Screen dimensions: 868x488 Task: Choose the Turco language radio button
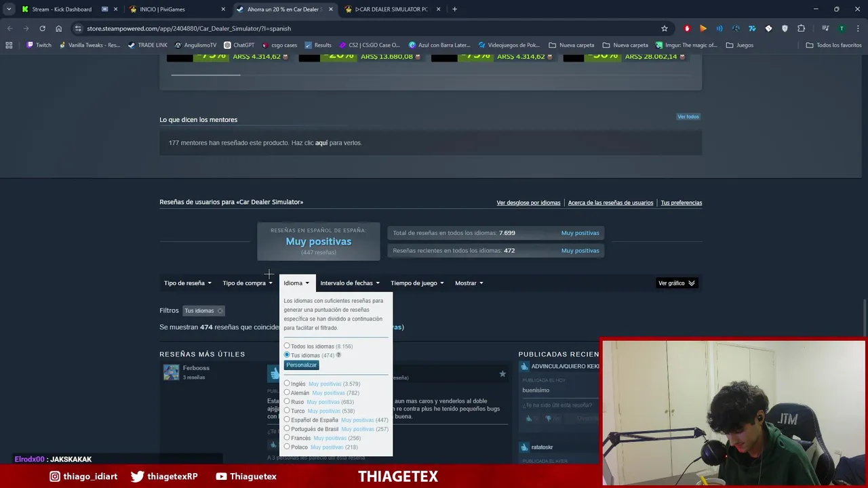(287, 411)
